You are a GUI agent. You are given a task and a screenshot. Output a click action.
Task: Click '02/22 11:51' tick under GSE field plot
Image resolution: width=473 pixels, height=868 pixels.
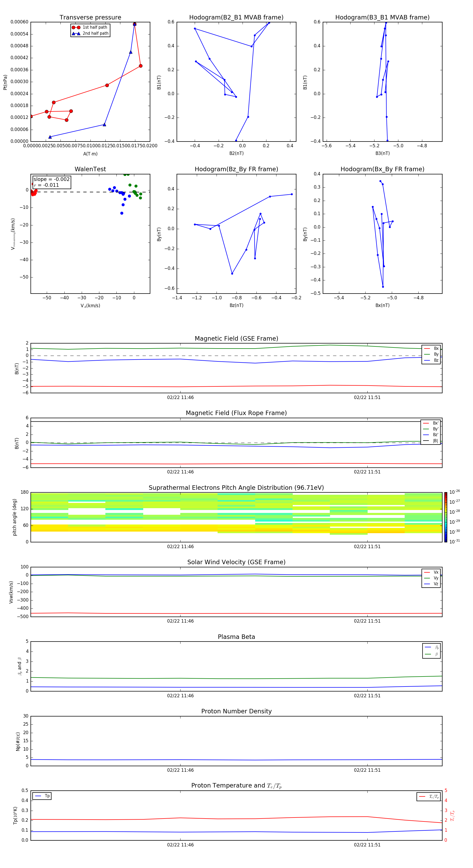(x=367, y=397)
